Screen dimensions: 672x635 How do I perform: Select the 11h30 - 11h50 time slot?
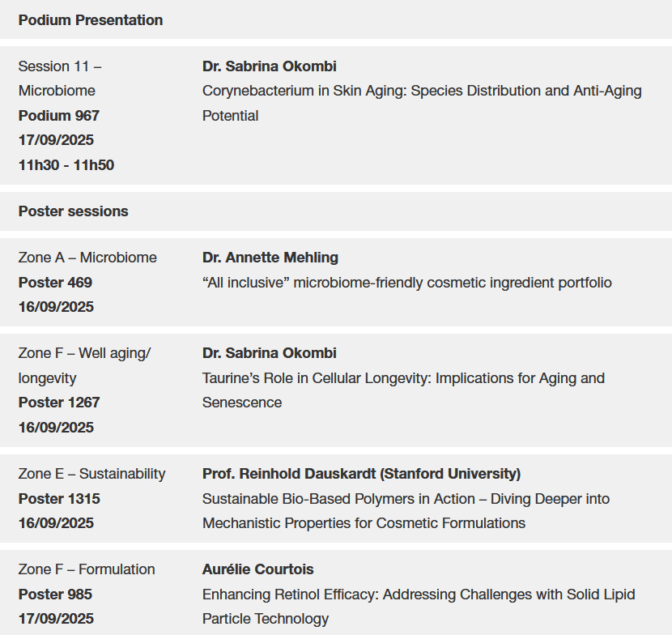(66, 165)
